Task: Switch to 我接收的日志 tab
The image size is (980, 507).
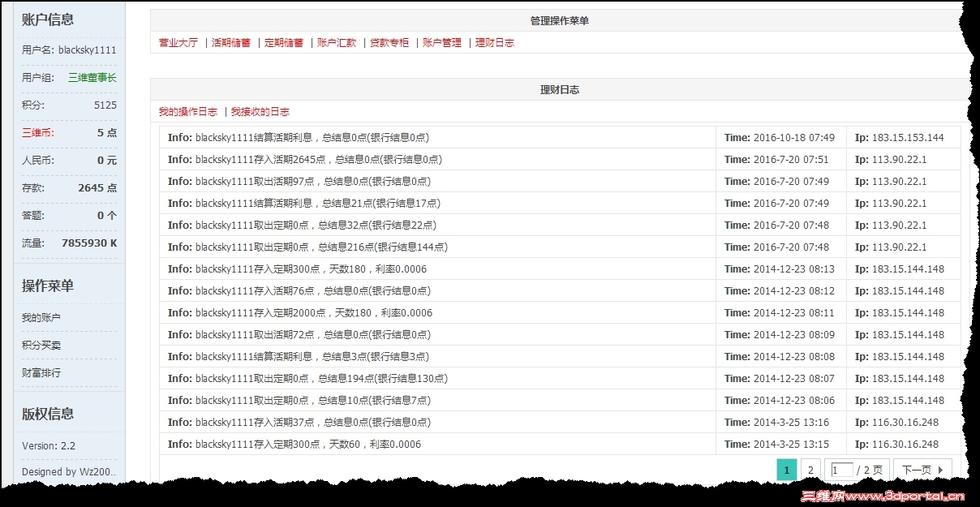Action: pyautogui.click(x=260, y=112)
